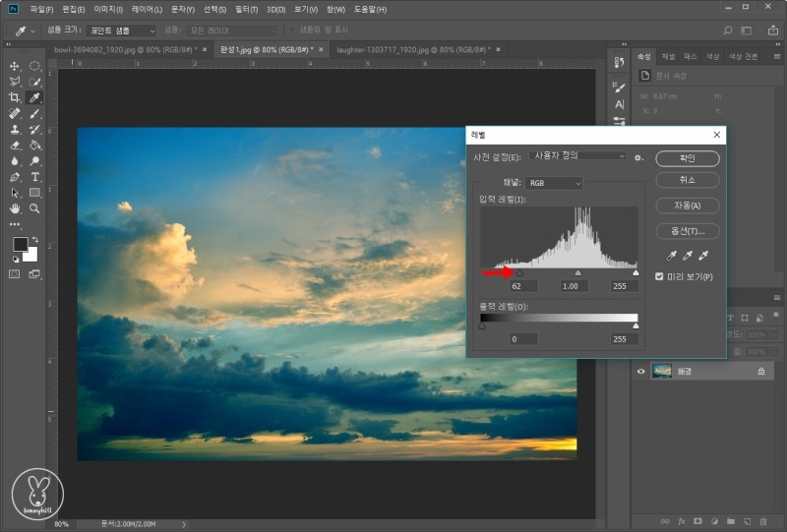The height and width of the screenshot is (532, 787).
Task: Toggle the 미리 보기(P) preview checkbox
Action: (660, 276)
